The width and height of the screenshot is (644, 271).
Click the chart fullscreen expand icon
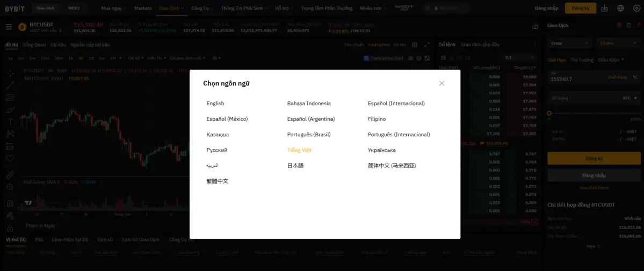tap(427, 45)
